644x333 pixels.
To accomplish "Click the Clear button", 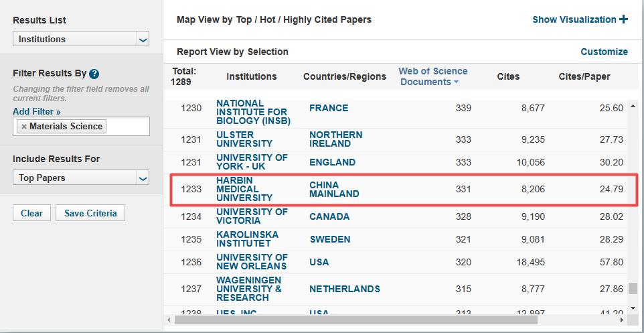I will click(x=31, y=213).
